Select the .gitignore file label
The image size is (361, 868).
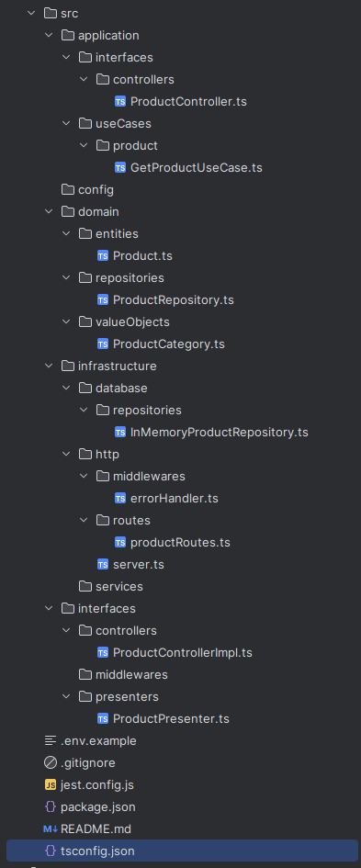pyautogui.click(x=88, y=762)
